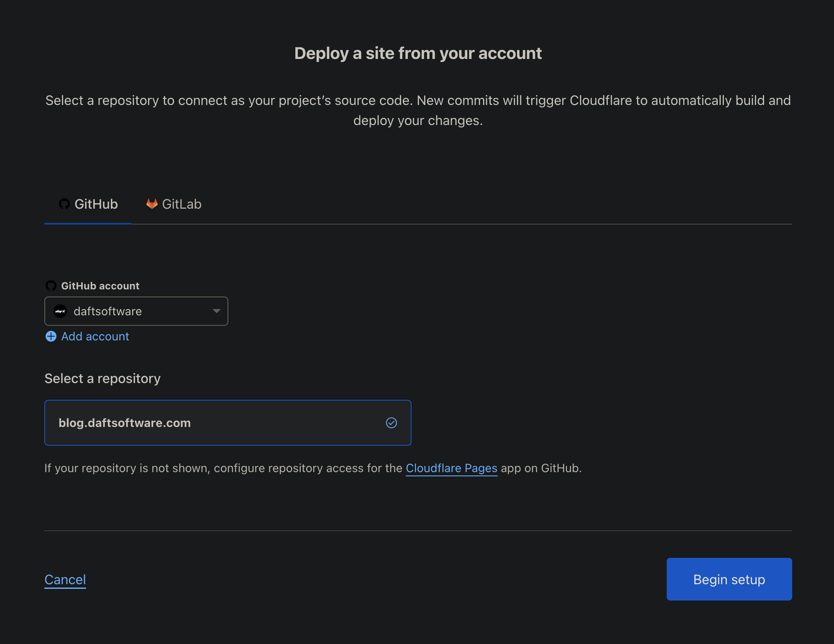Click the Begin setup button
This screenshot has height=644, width=834.
[729, 579]
